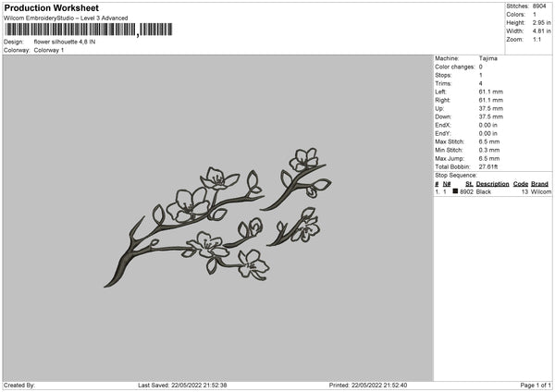Click the Description column header
Image resolution: width=555 pixels, height=392 pixels.
click(492, 184)
